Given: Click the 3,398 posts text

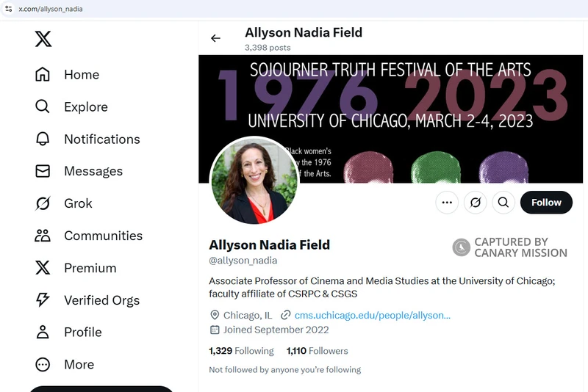Looking at the screenshot, I should pos(268,48).
